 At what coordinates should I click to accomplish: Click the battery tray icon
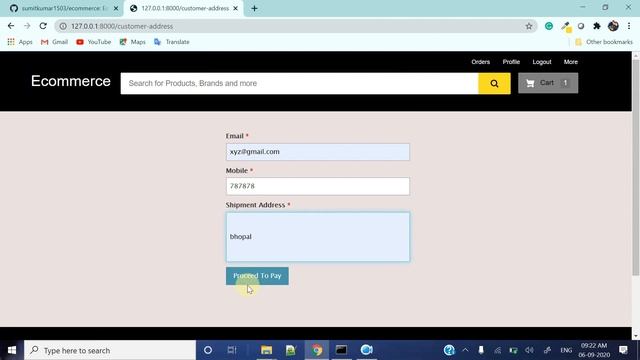[513, 350]
